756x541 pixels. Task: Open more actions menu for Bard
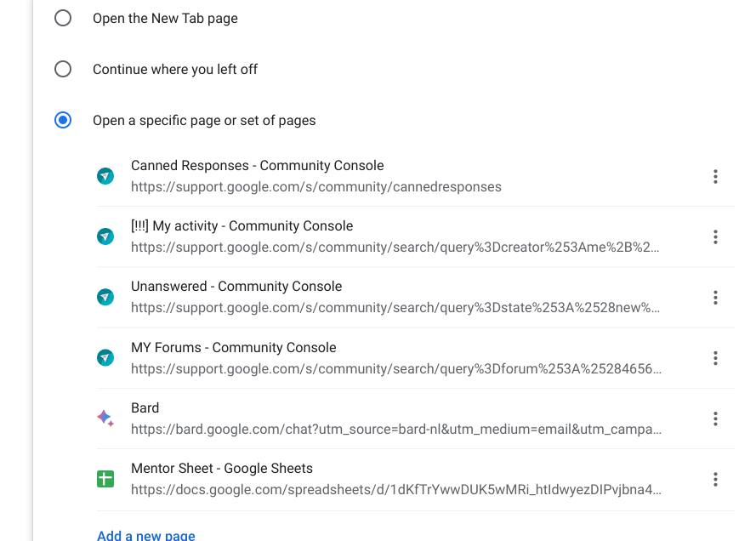coord(715,419)
